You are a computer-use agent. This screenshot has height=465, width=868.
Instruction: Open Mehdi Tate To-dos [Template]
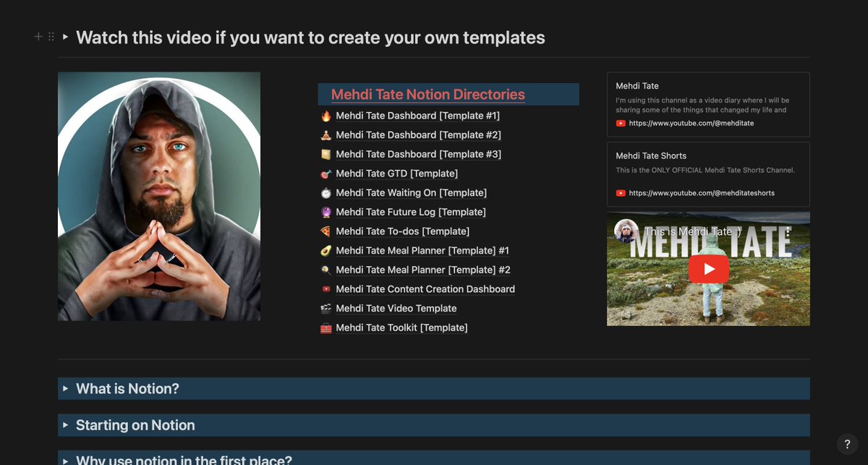(402, 231)
